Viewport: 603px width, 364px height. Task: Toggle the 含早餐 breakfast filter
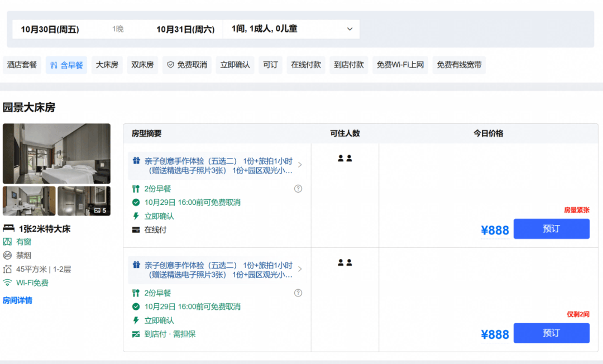coord(66,65)
